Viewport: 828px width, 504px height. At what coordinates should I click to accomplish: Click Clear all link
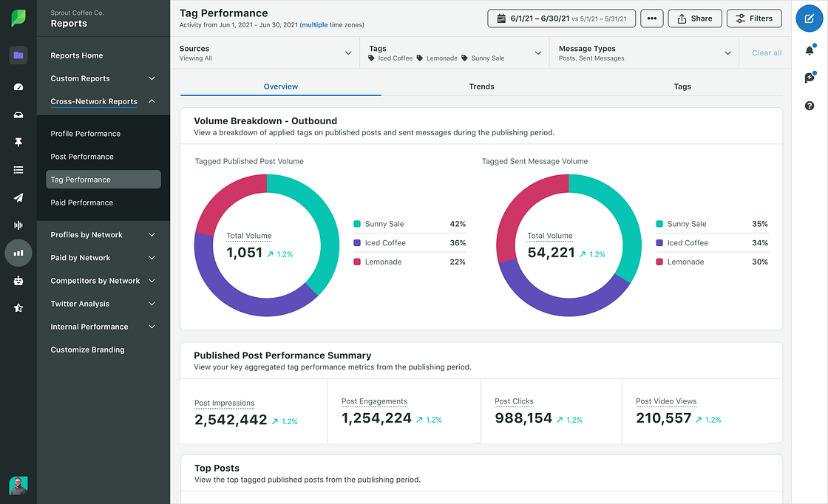[x=766, y=52]
